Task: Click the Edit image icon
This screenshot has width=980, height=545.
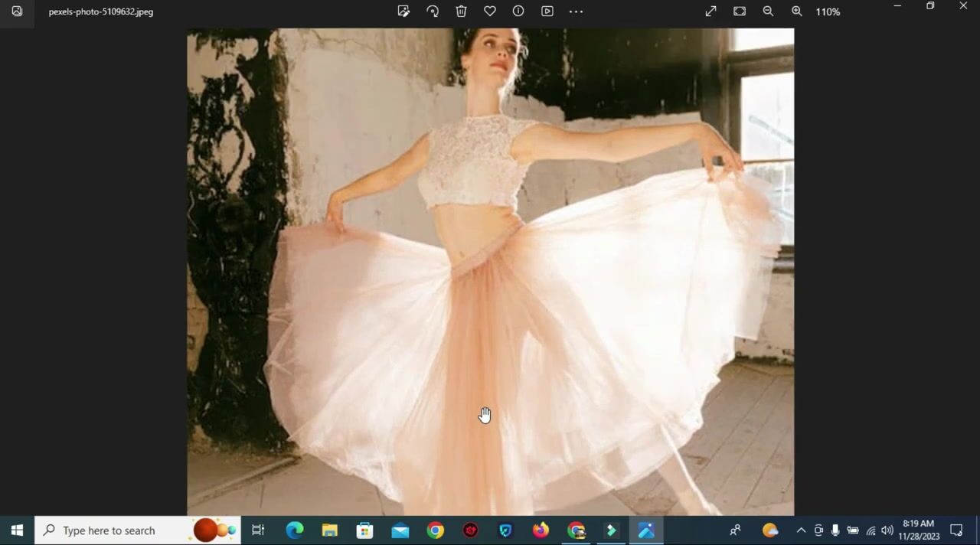Action: point(403,11)
